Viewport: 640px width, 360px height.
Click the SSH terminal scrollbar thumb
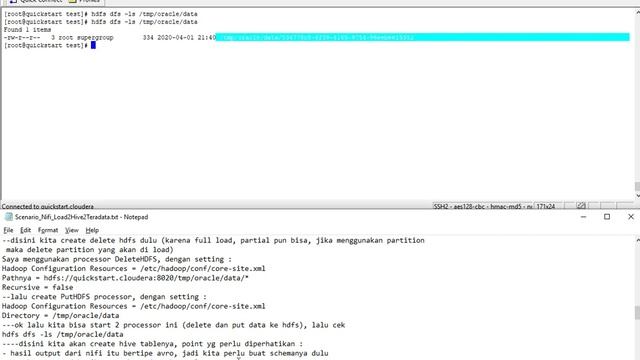click(637, 187)
